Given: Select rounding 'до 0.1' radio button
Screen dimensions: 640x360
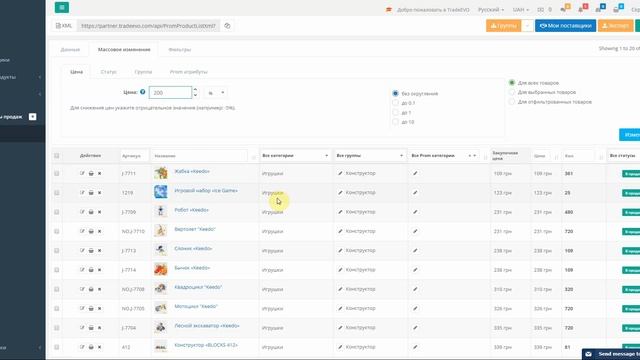Looking at the screenshot, I should (395, 103).
